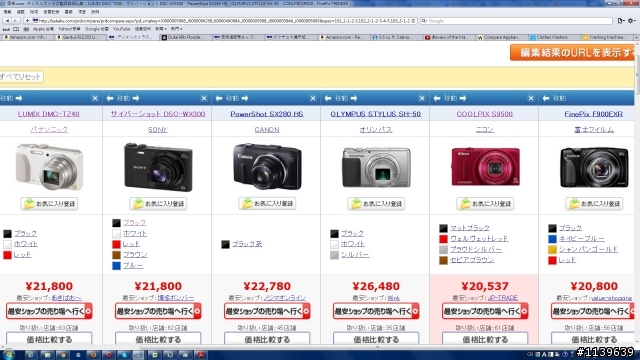The image size is (640, 360).
Task: Move LUMIX DMC-TZ40 column right
Action: point(19,98)
